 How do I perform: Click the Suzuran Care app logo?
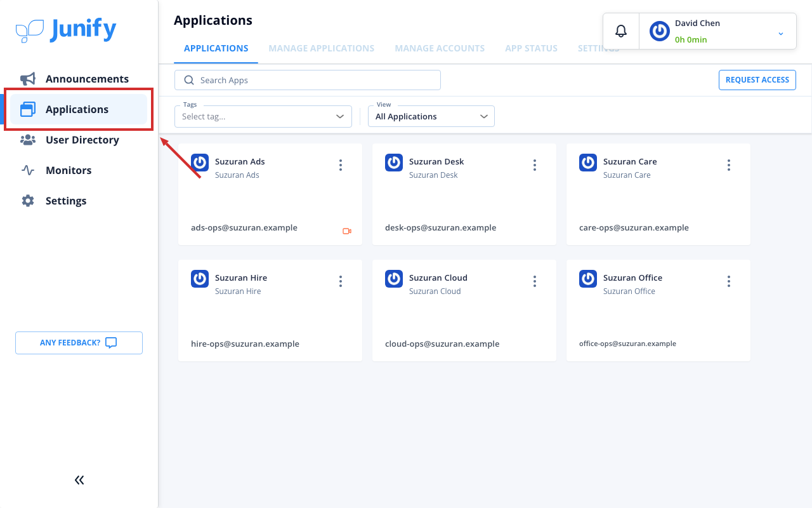point(588,163)
